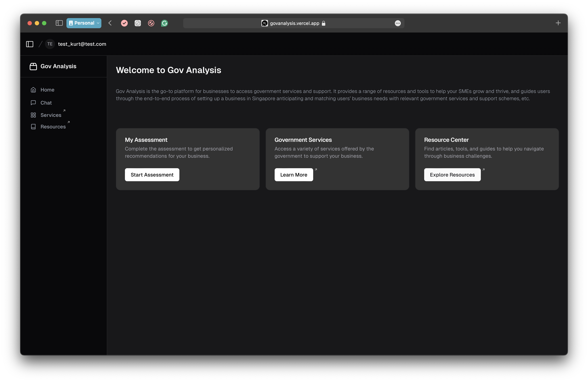588x382 pixels.
Task: Click the red blocker extension icon
Action: click(x=151, y=23)
